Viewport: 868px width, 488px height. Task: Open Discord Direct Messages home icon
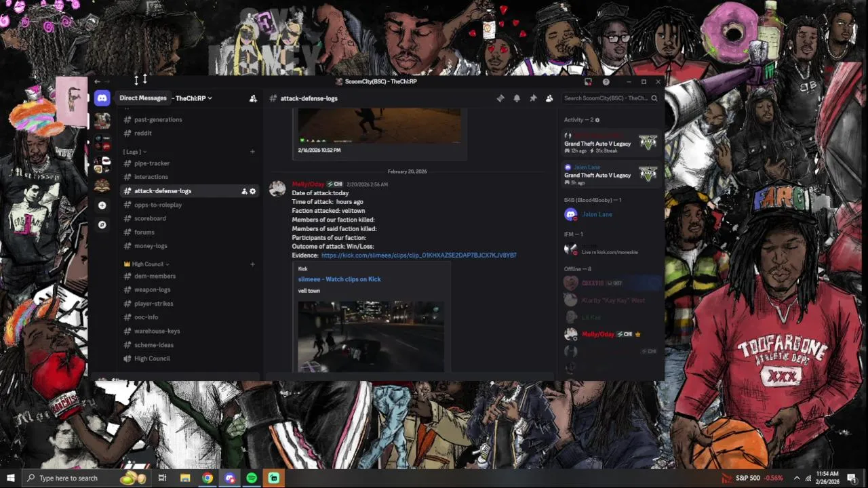click(102, 98)
